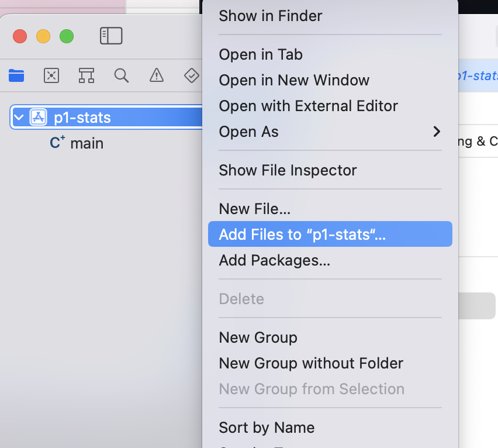Click New File… in context menu
Viewport: 498px width, 448px height.
(x=255, y=209)
